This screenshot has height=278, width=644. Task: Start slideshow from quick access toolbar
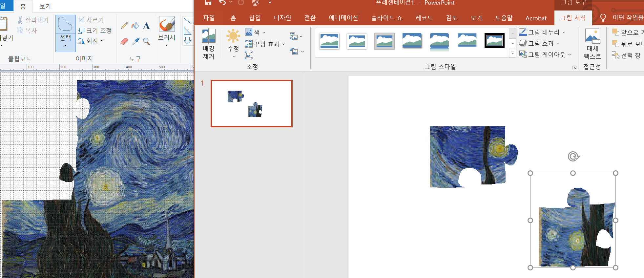(256, 3)
